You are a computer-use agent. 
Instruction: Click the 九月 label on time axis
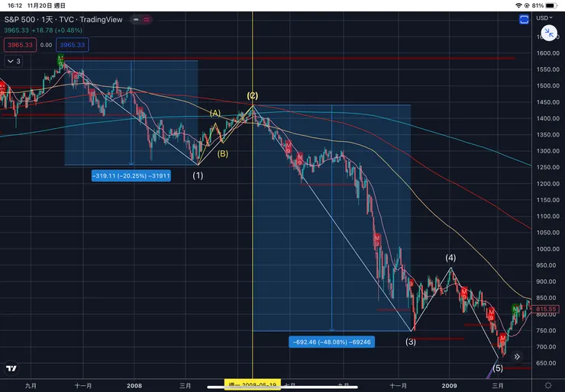click(31, 386)
